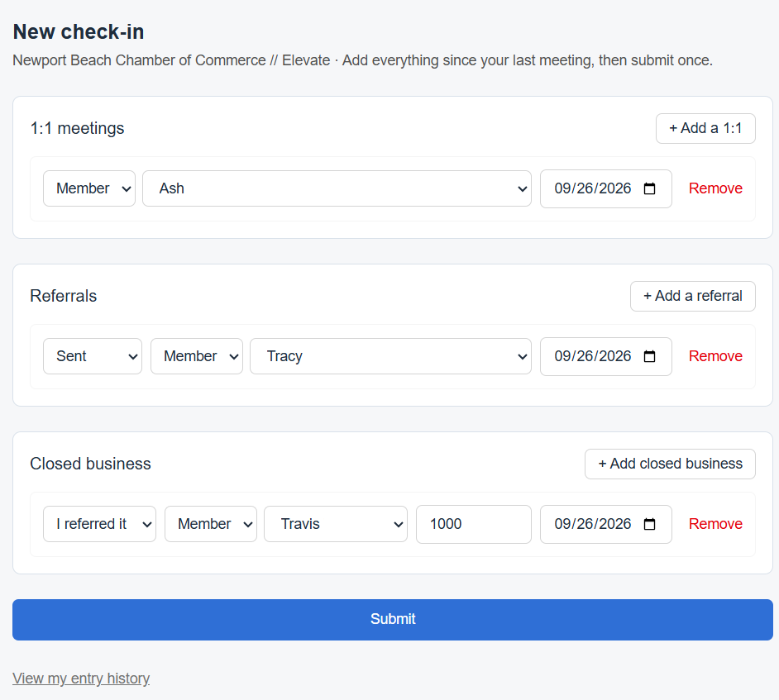The width and height of the screenshot is (779, 700).
Task: Remove the Ash 1:1 meeting row
Action: [715, 188]
